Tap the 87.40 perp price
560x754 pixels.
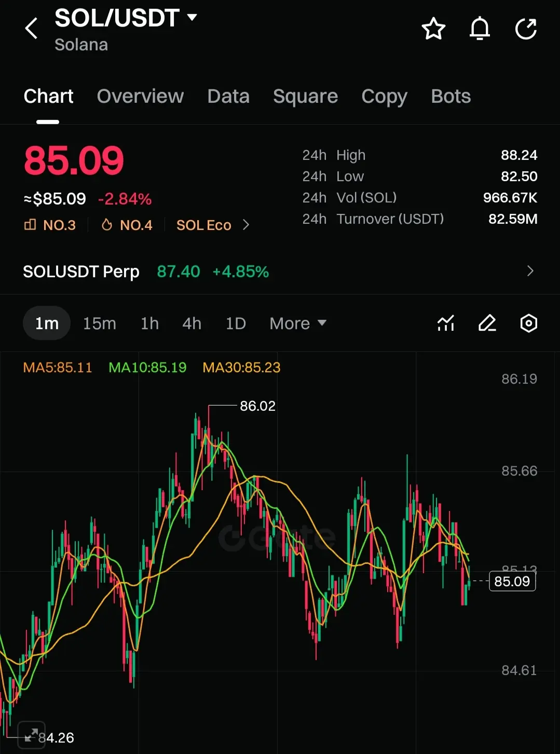(179, 272)
